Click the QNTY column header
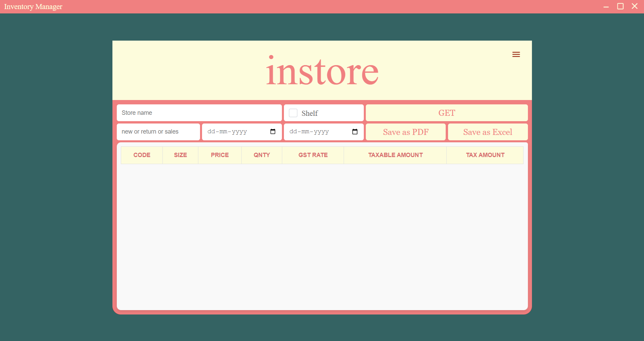Image resolution: width=644 pixels, height=341 pixels. [262, 155]
